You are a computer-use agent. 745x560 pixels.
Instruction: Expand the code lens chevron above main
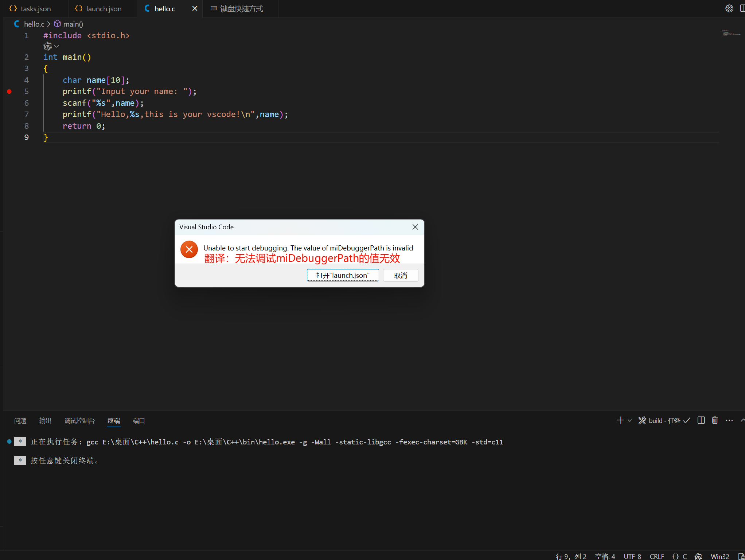[x=56, y=46]
